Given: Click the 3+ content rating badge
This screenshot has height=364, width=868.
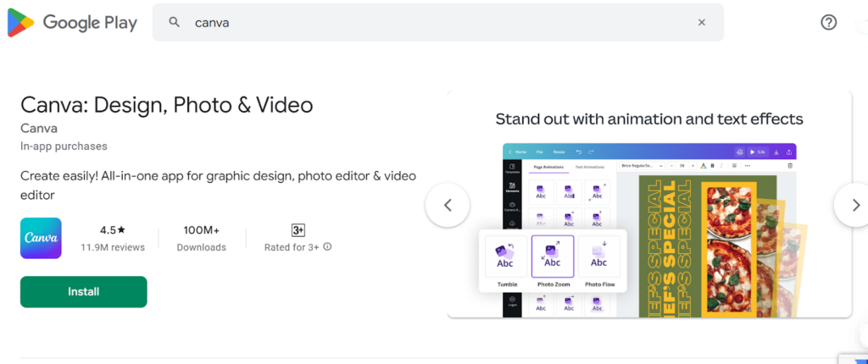Looking at the screenshot, I should click(x=298, y=230).
